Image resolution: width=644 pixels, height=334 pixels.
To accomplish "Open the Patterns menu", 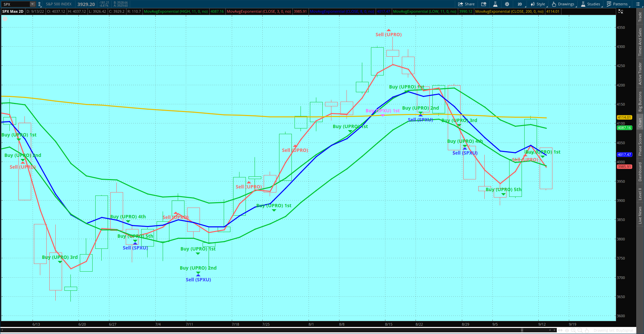I will tap(618, 4).
